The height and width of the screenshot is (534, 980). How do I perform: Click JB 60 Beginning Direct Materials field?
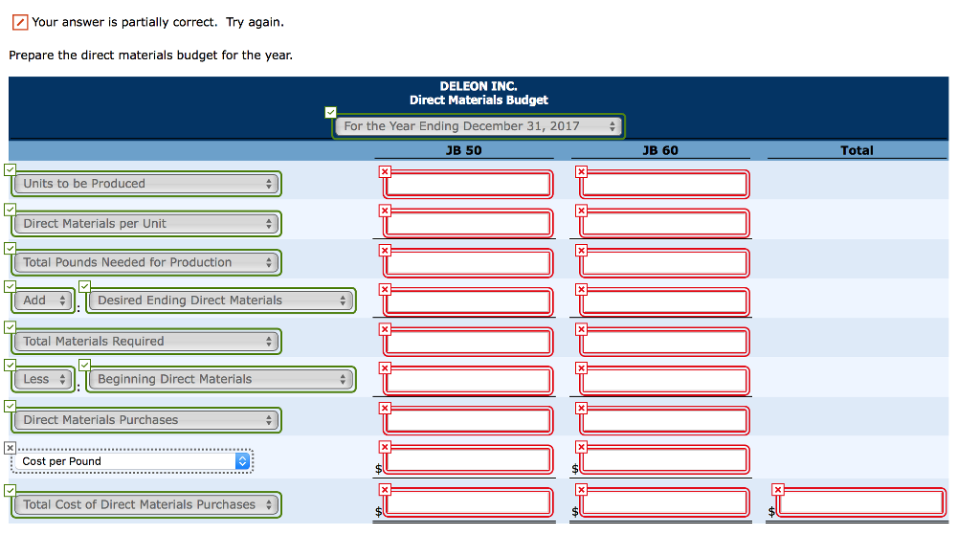pos(664,382)
